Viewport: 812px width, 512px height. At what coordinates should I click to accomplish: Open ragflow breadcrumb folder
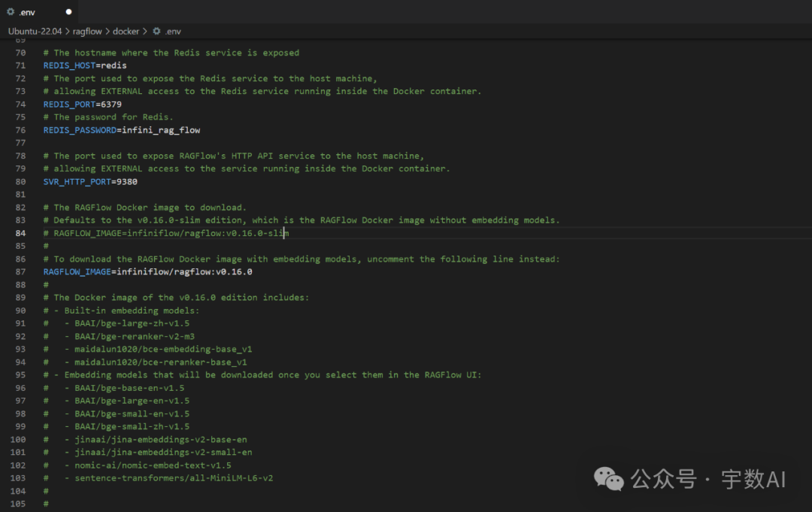click(x=87, y=31)
